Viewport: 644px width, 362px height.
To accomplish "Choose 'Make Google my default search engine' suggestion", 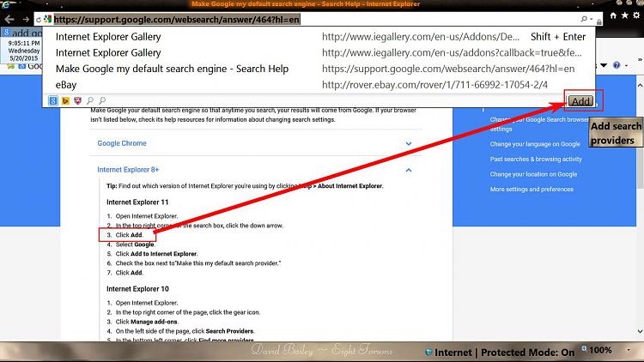I will click(319, 69).
